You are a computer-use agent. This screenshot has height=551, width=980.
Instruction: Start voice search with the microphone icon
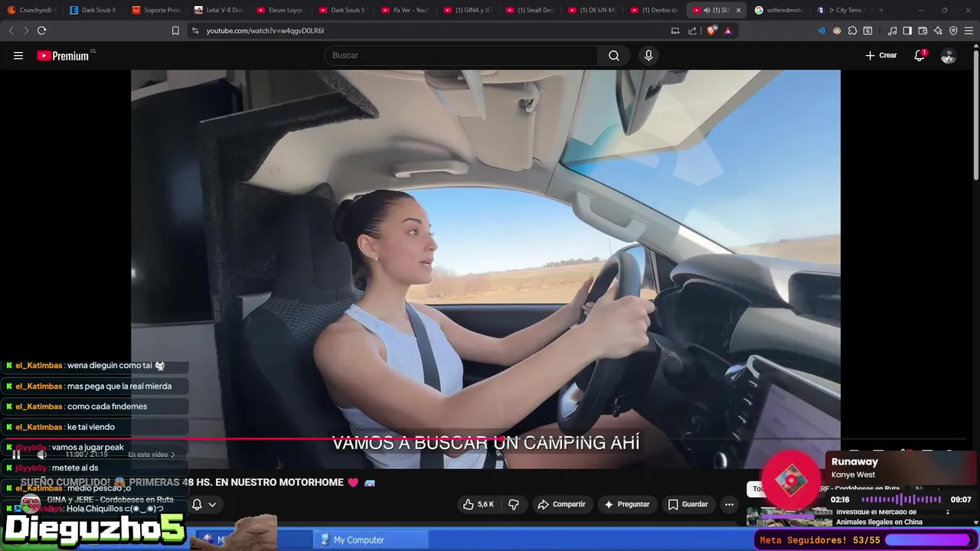(648, 56)
